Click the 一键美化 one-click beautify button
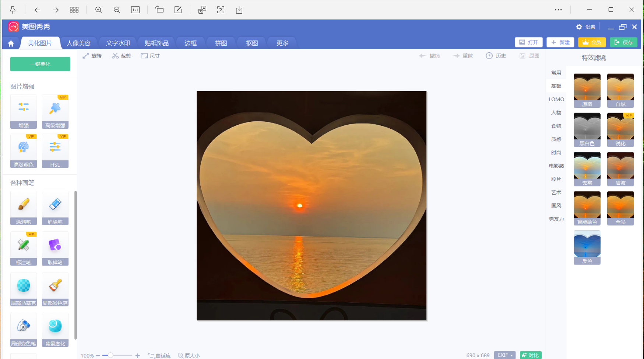 click(x=40, y=64)
